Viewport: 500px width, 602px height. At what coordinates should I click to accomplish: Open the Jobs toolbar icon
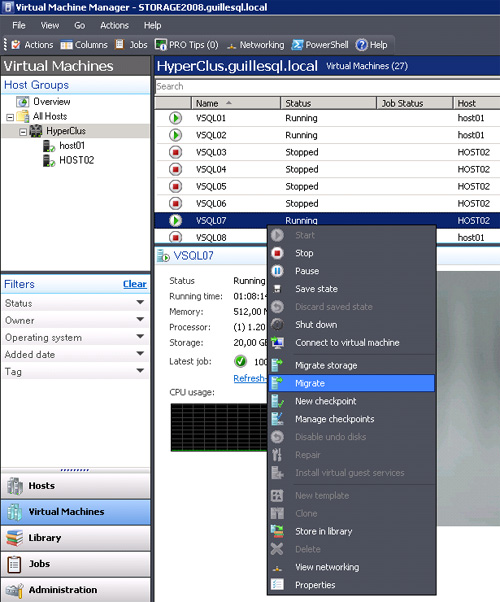pyautogui.click(x=120, y=45)
